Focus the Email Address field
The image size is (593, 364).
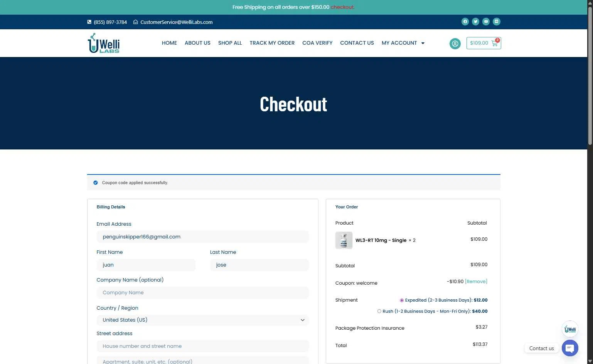click(x=203, y=237)
